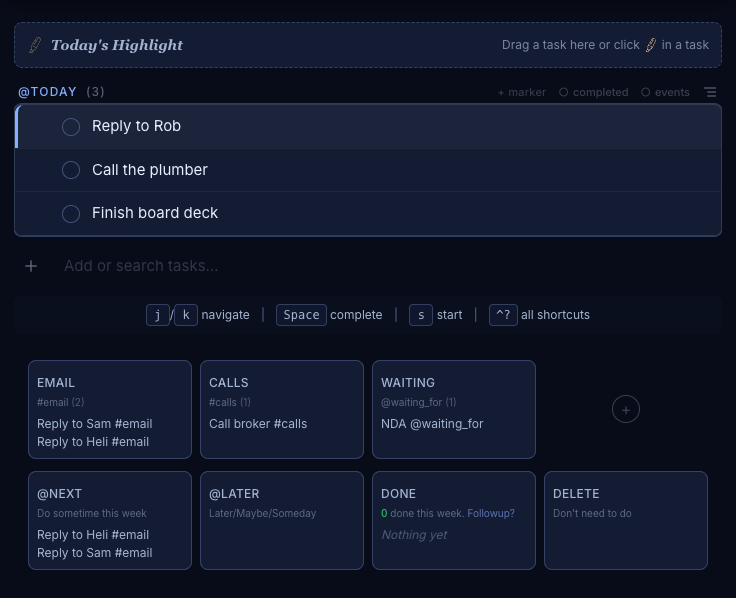
Task: Click the Followup? link in DONE
Action: 491,514
